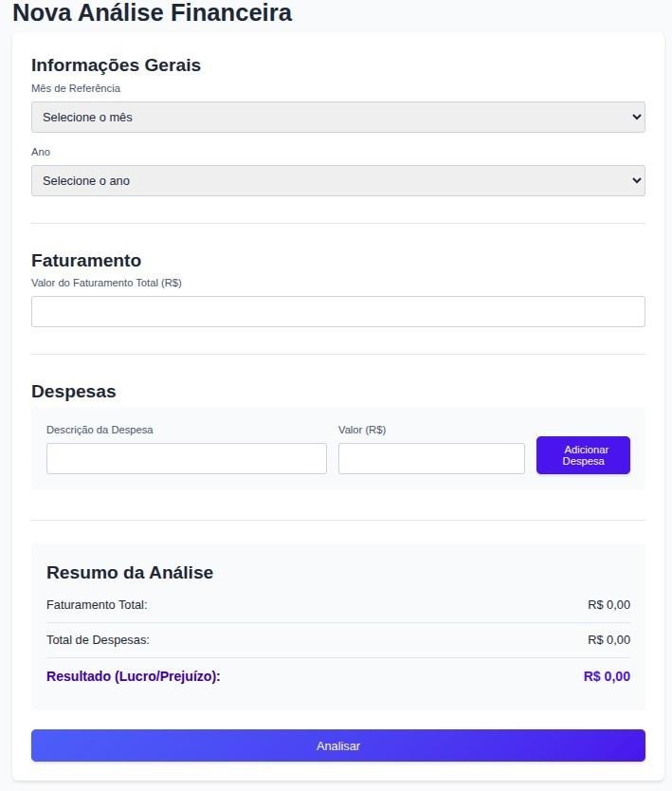Click the Descrição da Despesa text box
The width and height of the screenshot is (672, 791).
coord(186,458)
